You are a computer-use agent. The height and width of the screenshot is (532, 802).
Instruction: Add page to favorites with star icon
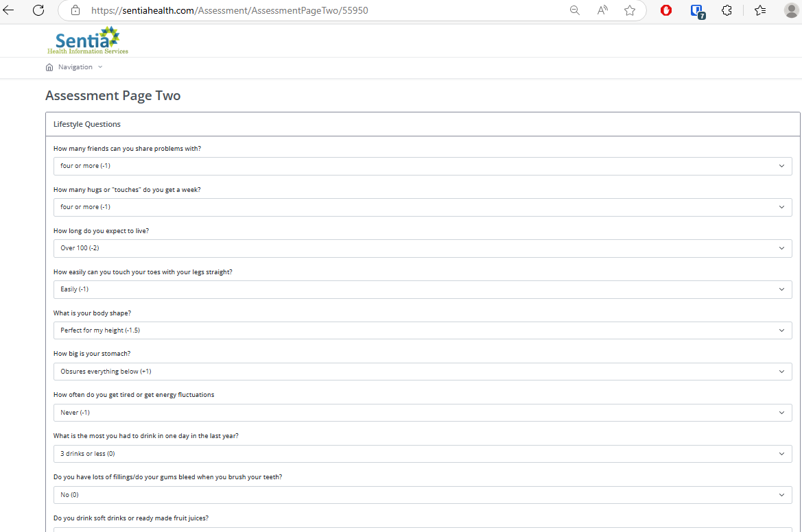click(630, 10)
